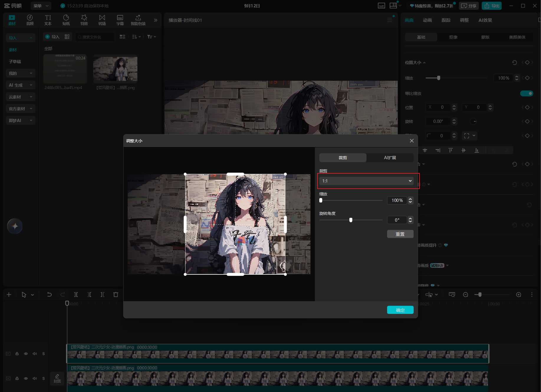Delete the selected clip with trash icon
Screen dimensions: 541x392
[116, 294]
